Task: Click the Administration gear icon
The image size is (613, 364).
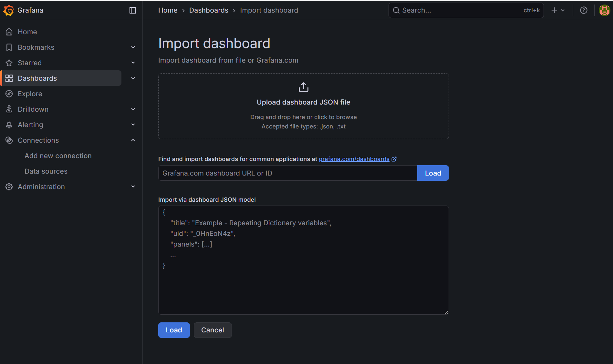Action: 9,187
